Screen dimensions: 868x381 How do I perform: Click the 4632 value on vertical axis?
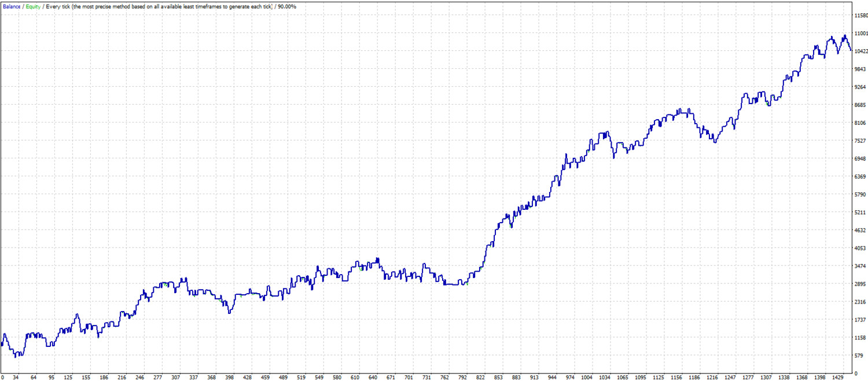(x=859, y=231)
